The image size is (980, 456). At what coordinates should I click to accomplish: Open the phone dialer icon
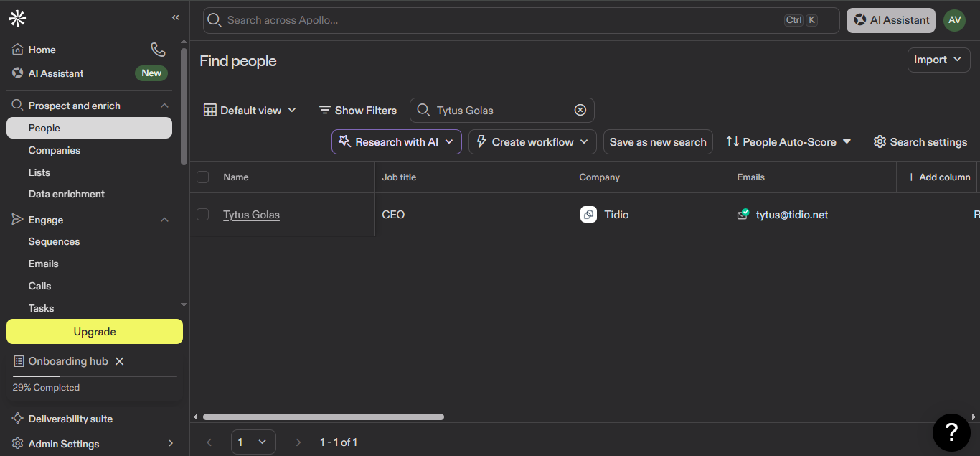coord(158,50)
